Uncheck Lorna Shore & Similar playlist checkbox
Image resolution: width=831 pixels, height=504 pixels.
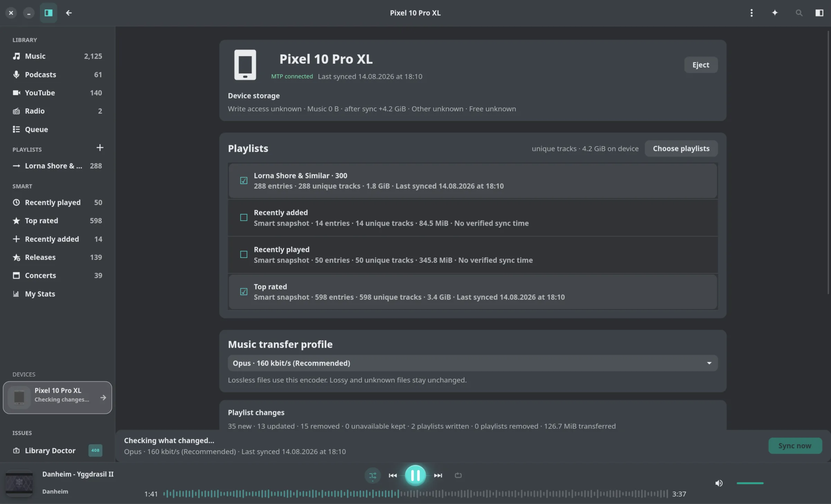coord(244,181)
